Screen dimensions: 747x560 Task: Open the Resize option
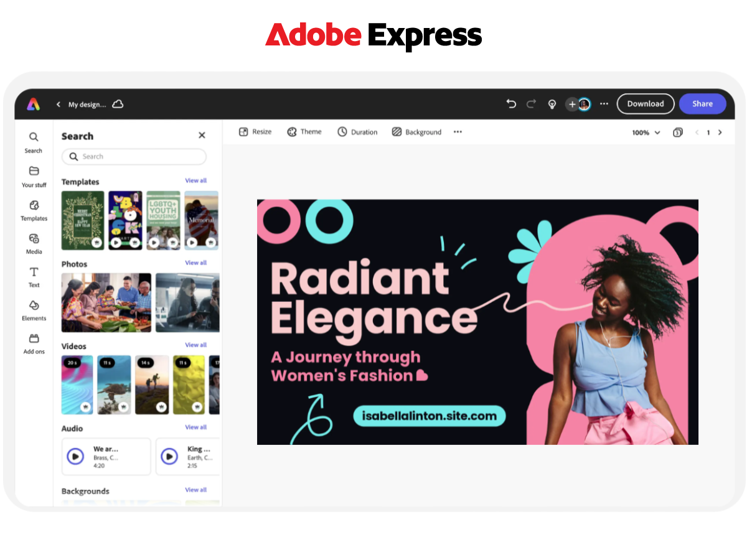pos(255,132)
